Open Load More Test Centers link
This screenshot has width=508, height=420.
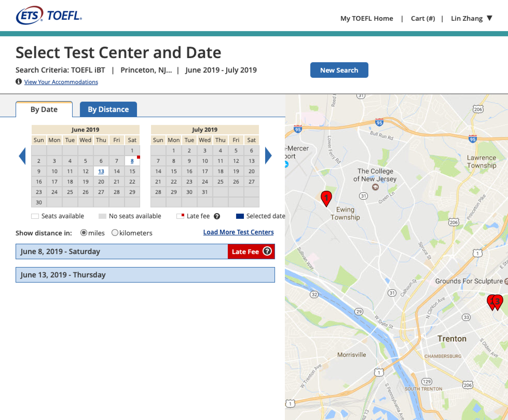pos(238,232)
